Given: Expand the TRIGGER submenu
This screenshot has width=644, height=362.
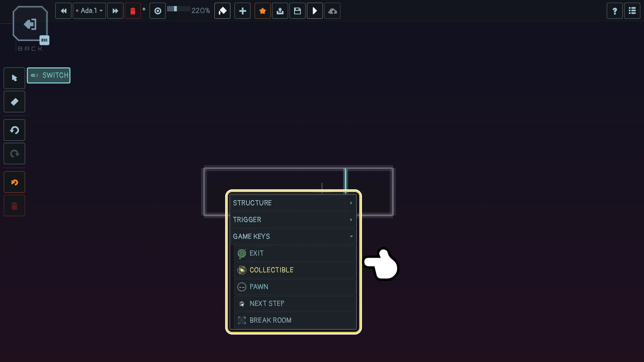Looking at the screenshot, I should tap(293, 220).
